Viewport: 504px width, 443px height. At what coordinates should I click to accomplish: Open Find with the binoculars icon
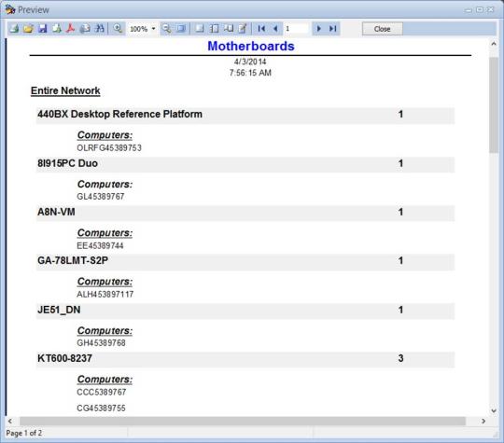pyautogui.click(x=99, y=29)
